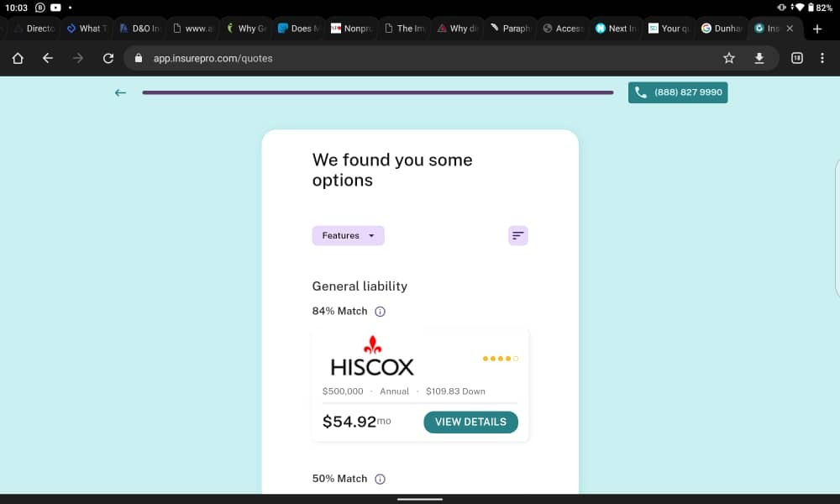This screenshot has height=504, width=840.
Task: Open a new tab with plus icon
Action: 817,29
